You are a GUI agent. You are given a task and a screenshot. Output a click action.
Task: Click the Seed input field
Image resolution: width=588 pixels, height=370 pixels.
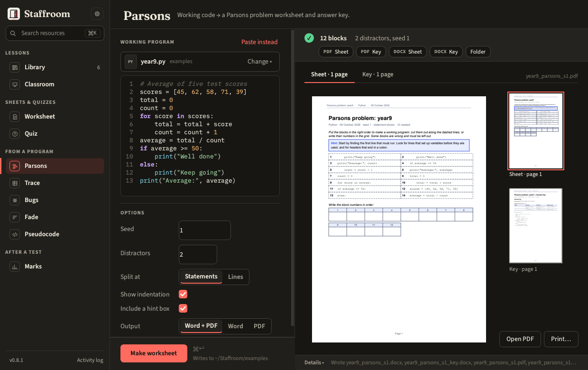pos(205,231)
